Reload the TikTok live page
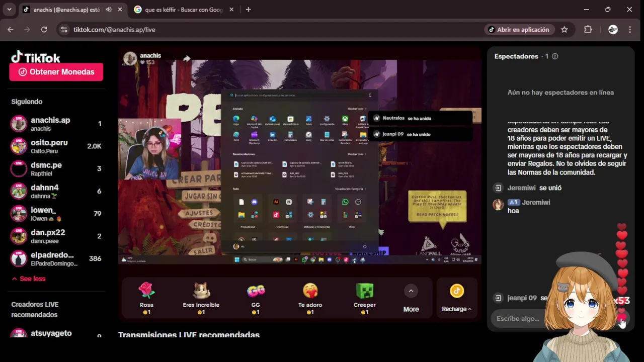The height and width of the screenshot is (362, 644). [44, 30]
